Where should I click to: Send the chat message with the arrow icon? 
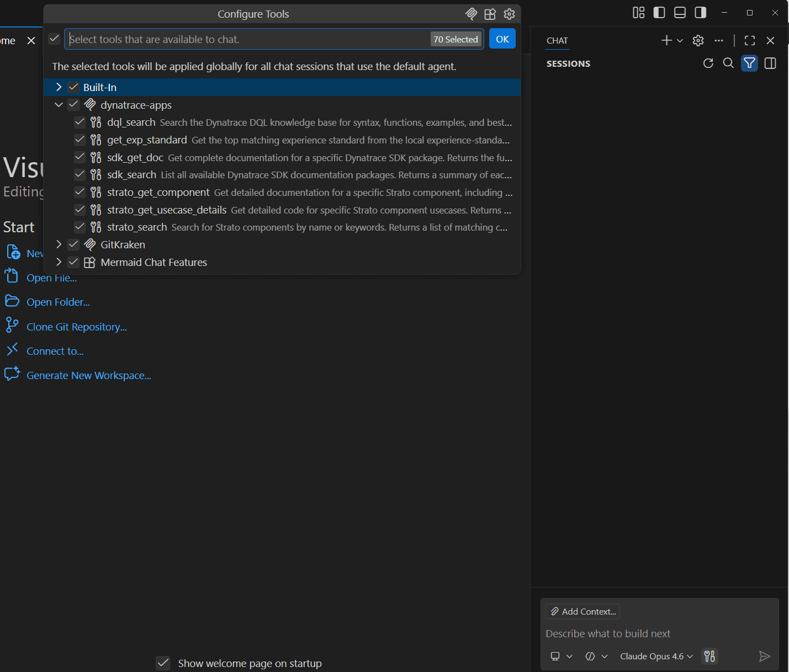coord(765,656)
